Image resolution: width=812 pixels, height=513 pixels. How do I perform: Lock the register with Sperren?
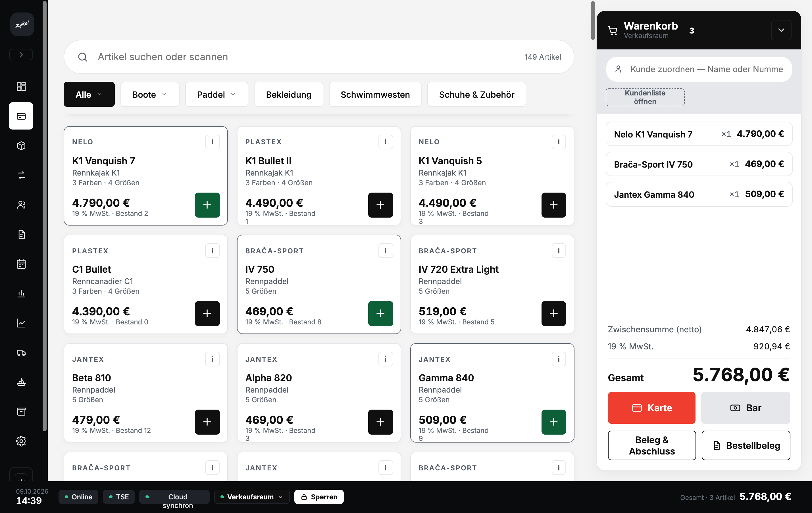[319, 497]
